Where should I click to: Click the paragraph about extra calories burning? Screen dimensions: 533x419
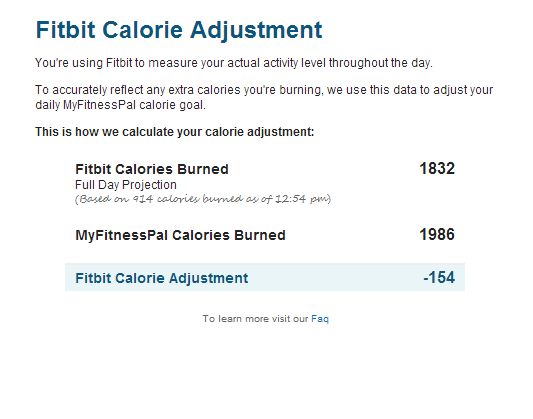[x=264, y=97]
